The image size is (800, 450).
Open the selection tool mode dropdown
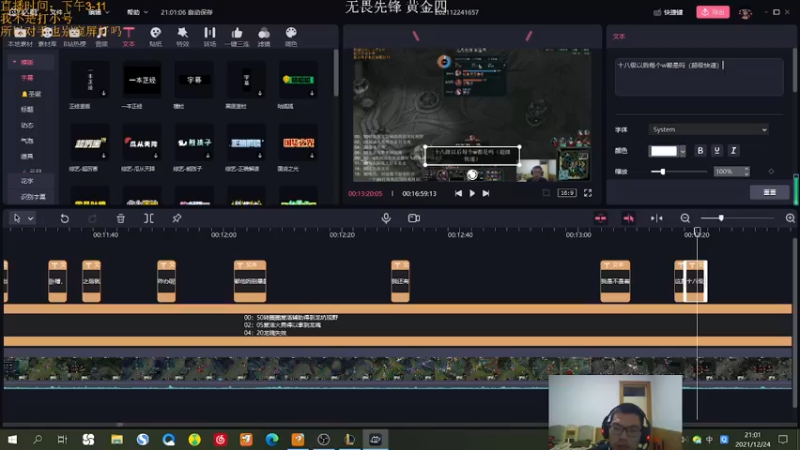click(31, 218)
